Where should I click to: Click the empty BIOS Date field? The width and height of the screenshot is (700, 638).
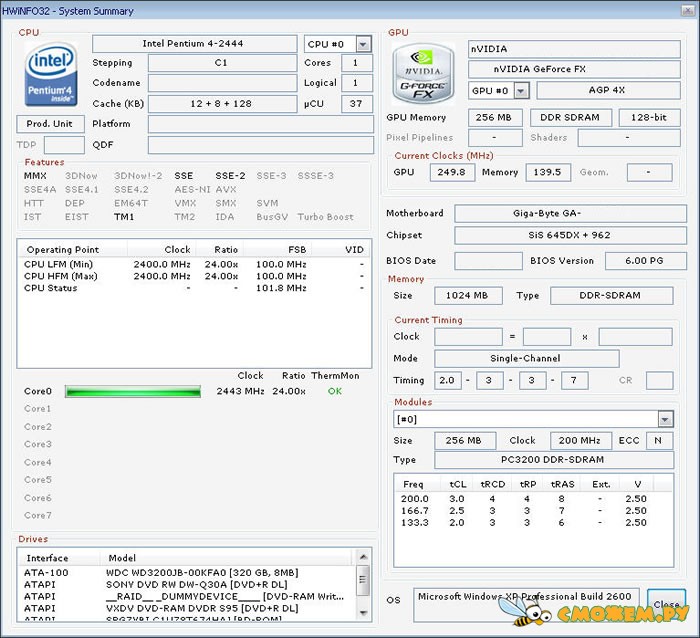[488, 261]
